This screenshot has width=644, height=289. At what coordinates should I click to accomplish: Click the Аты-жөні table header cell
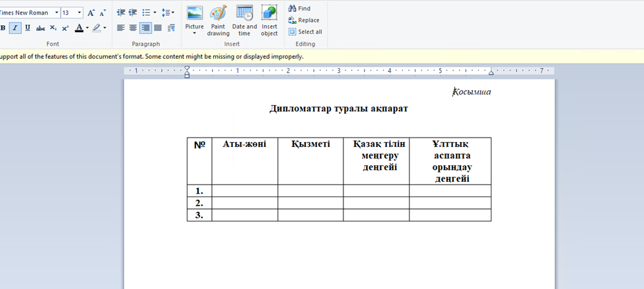point(244,144)
